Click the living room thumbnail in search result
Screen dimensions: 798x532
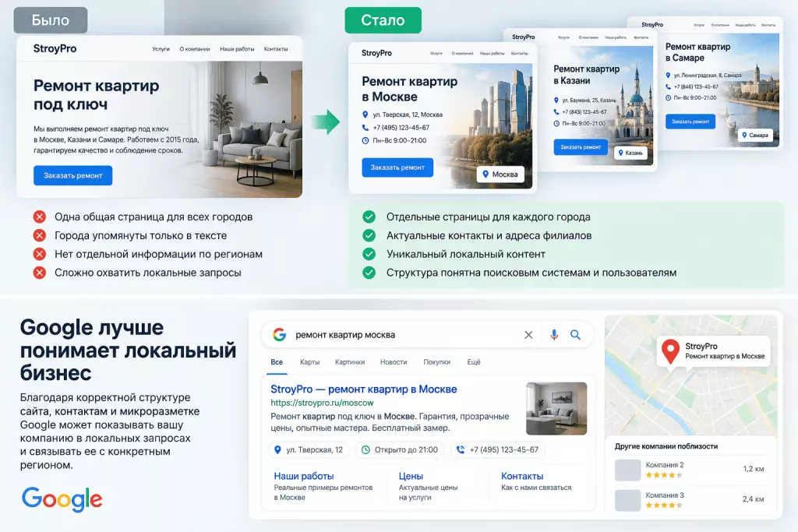556,408
